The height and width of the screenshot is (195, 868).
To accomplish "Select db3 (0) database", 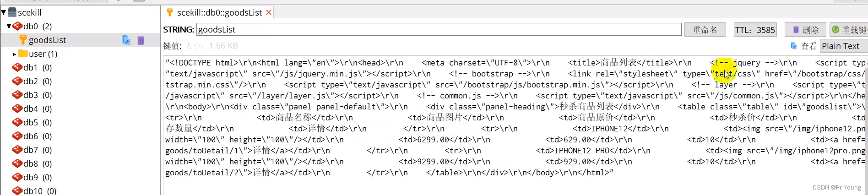I will pyautogui.click(x=38, y=95).
